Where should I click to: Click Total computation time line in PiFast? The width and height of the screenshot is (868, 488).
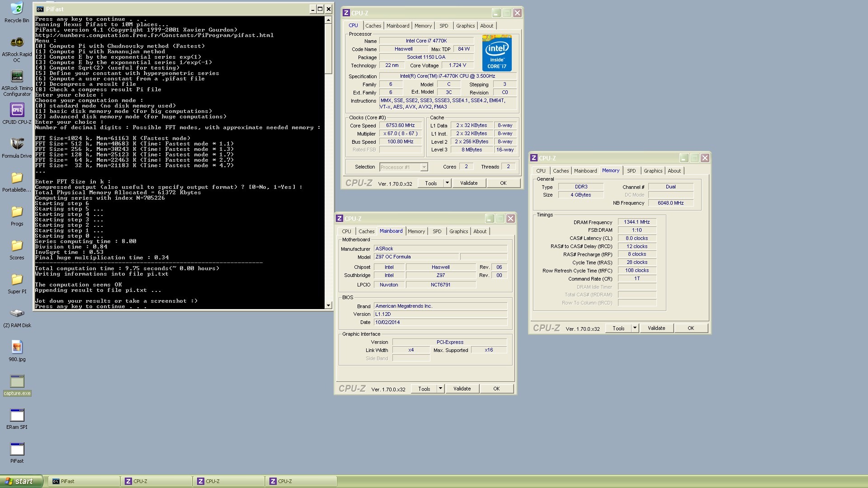[127, 268]
